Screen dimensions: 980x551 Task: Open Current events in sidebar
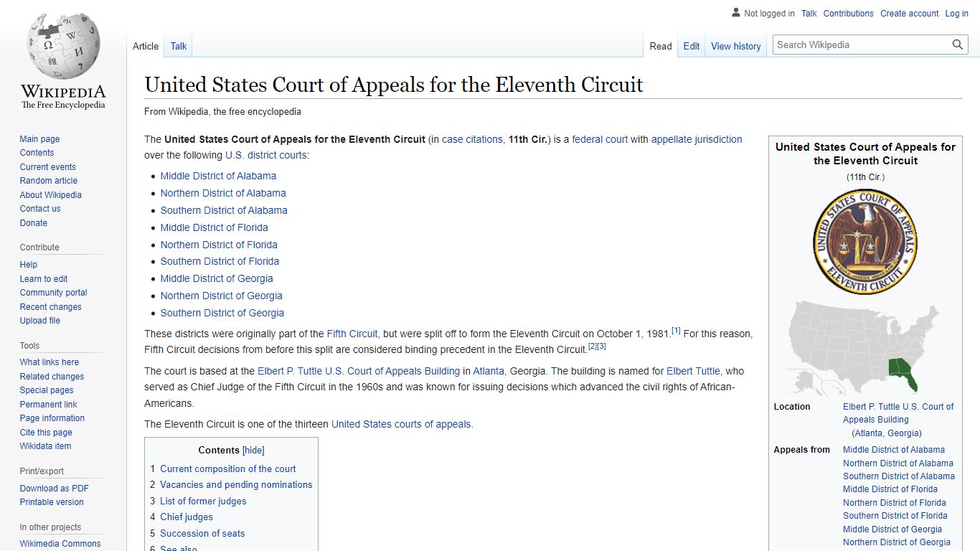48,167
